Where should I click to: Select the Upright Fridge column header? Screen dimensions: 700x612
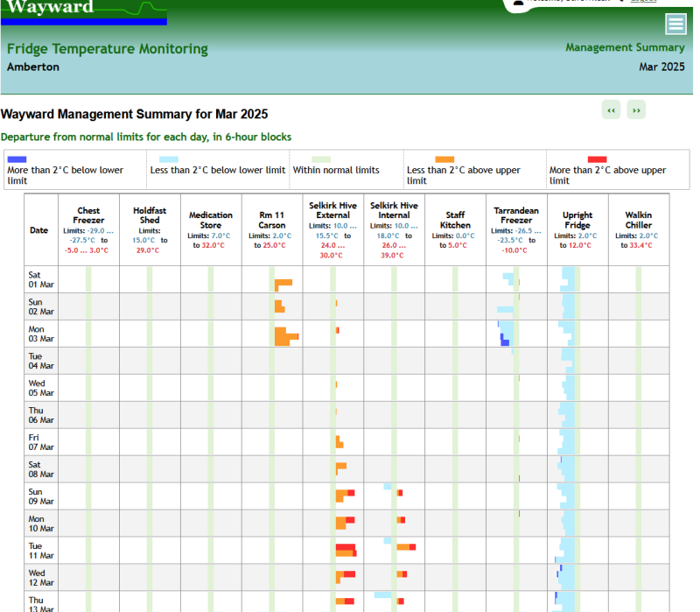click(x=577, y=220)
